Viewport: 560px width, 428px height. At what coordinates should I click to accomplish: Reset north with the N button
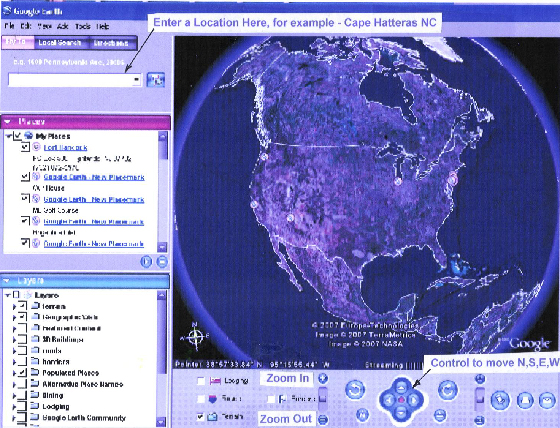pos(362,415)
